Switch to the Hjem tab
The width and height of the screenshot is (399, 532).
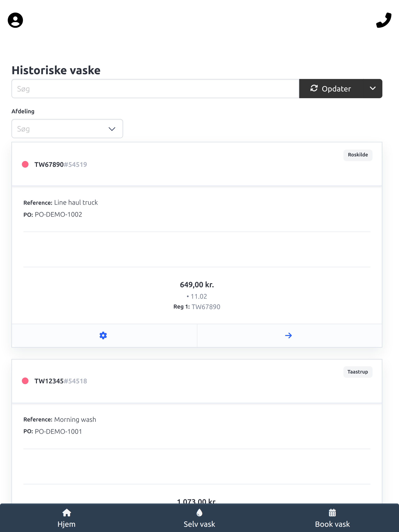tap(67, 518)
